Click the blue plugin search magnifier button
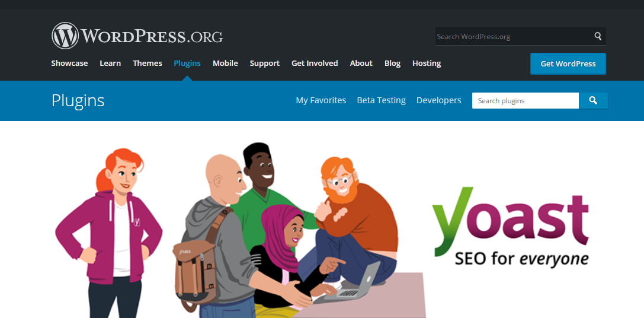This screenshot has height=321, width=644. point(593,100)
